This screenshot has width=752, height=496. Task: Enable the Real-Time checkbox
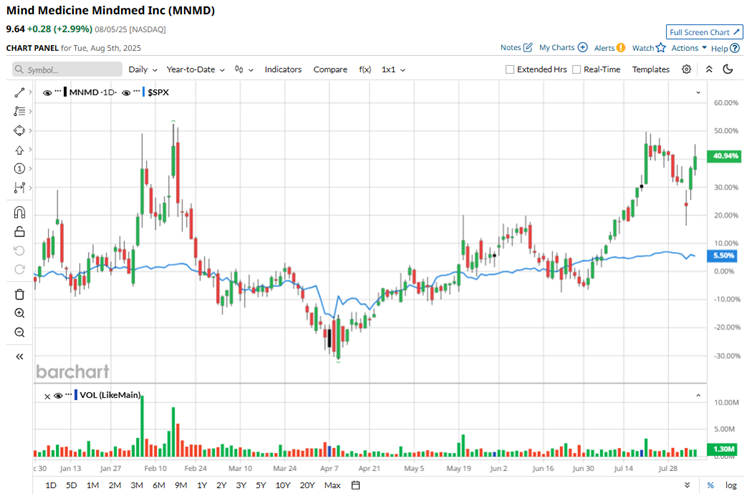tap(576, 70)
